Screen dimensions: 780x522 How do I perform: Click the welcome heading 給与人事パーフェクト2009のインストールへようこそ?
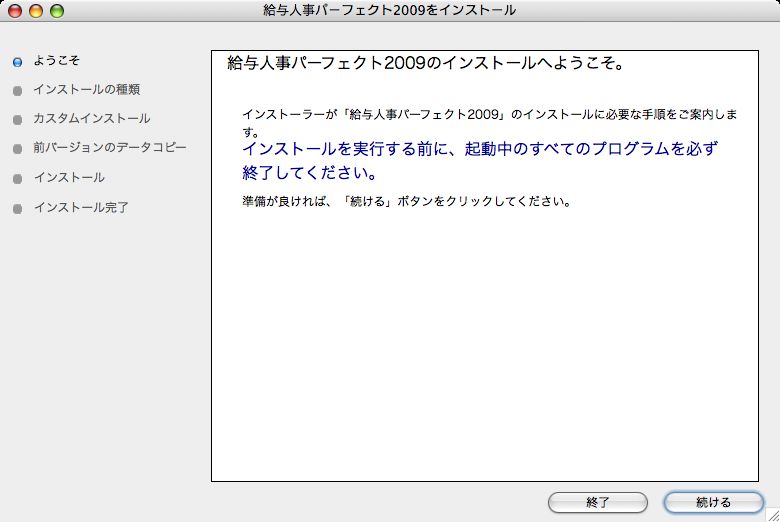coord(425,64)
